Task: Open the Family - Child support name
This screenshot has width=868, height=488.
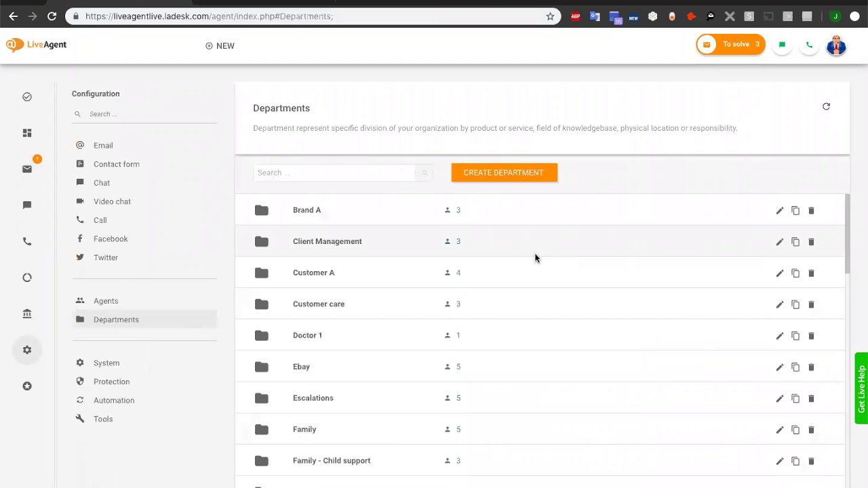Action: click(x=332, y=461)
